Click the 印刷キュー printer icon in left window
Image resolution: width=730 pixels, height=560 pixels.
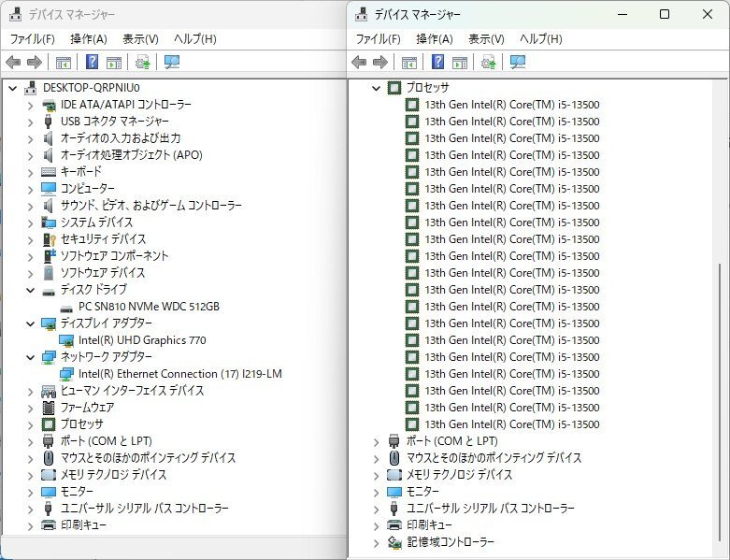pos(49,525)
